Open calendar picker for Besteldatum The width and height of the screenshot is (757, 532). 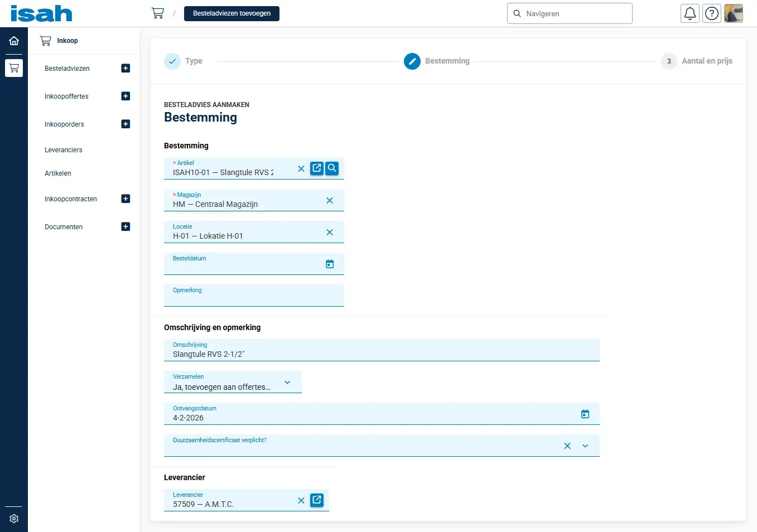pos(330,264)
